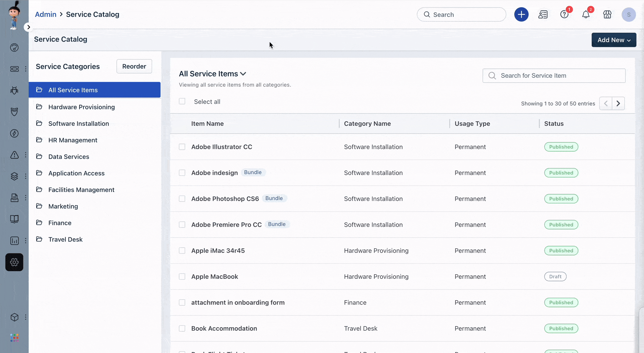
Task: Click the Reorder button
Action: pos(134,66)
